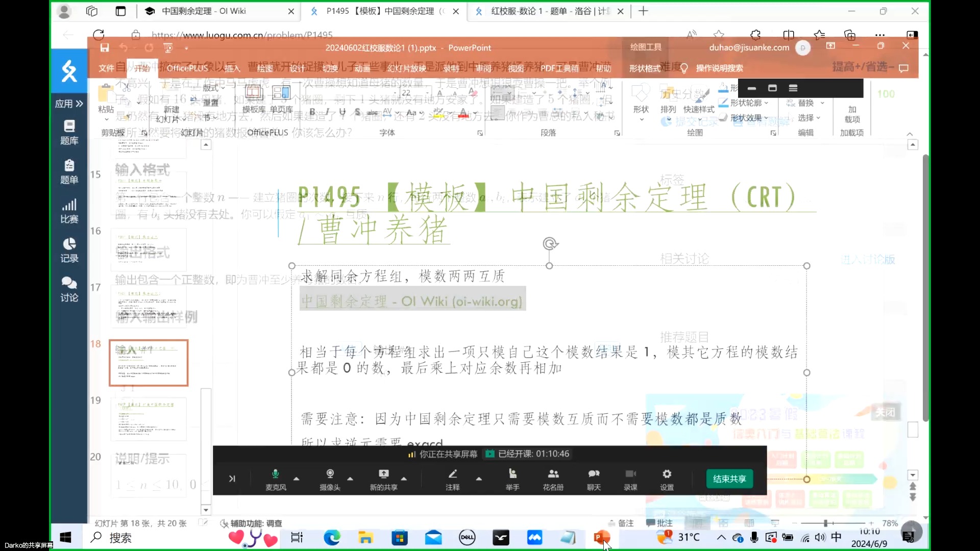Screen dimensions: 980x551
Task: Collapse the meeting toolbar arrow
Action: pos(232,479)
